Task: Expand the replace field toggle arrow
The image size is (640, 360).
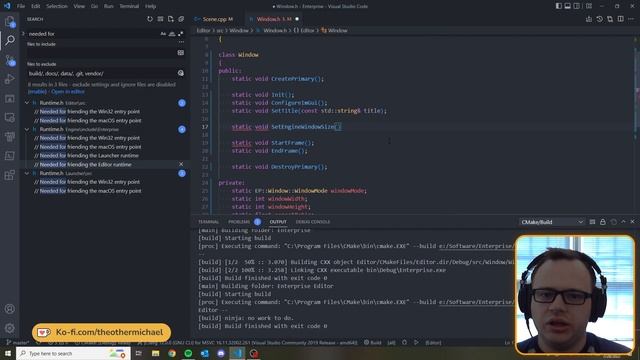Action: pos(23,34)
